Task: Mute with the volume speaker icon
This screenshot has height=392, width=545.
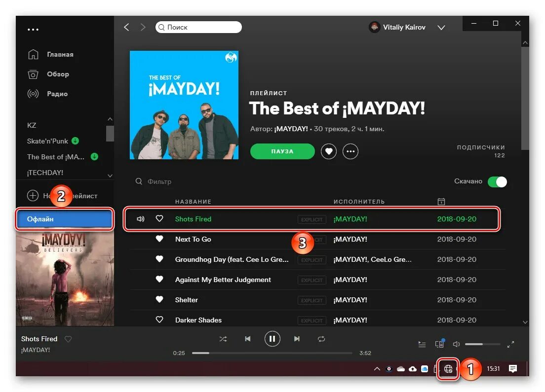Action: pos(456,344)
